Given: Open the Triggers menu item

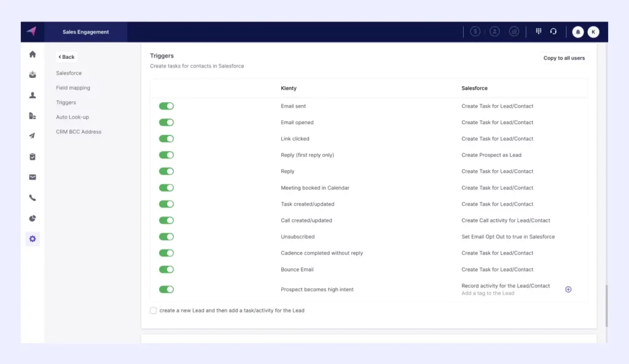Looking at the screenshot, I should pyautogui.click(x=66, y=103).
